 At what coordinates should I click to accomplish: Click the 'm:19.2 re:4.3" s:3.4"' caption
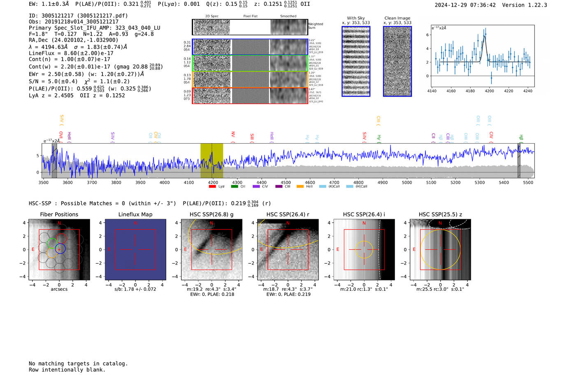211,289
